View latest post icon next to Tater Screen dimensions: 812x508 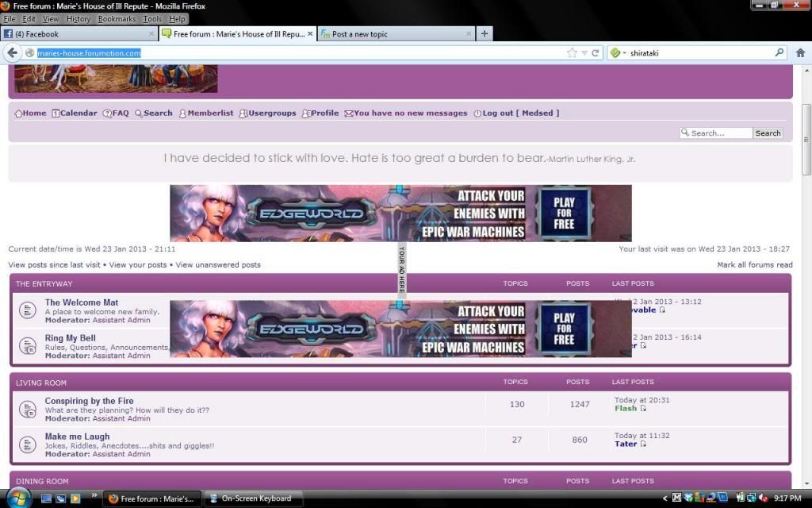click(x=643, y=444)
